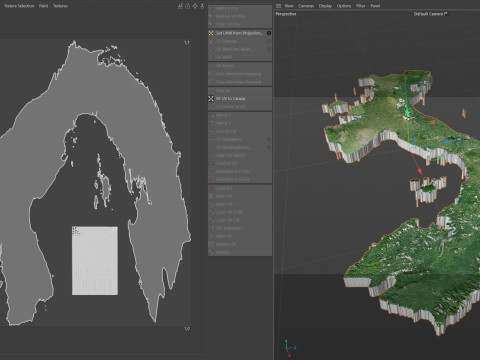Open the Paint menu
Image resolution: width=480 pixels, height=360 pixels.
click(x=44, y=6)
